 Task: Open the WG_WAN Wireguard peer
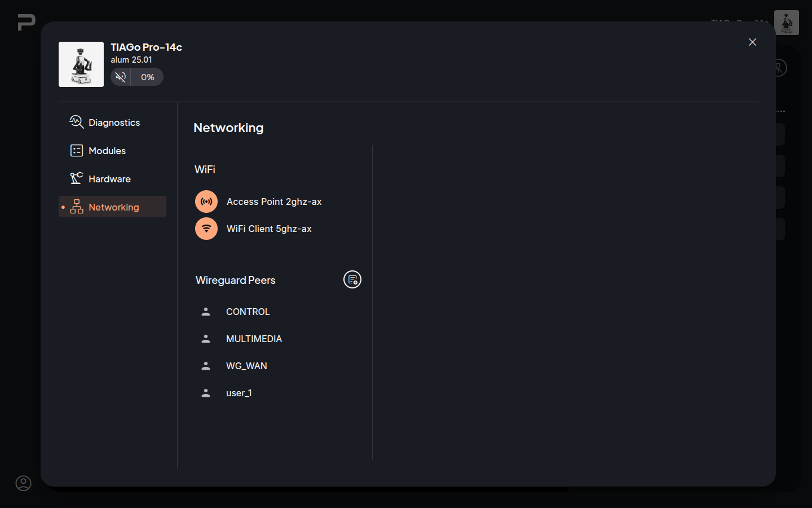(246, 366)
